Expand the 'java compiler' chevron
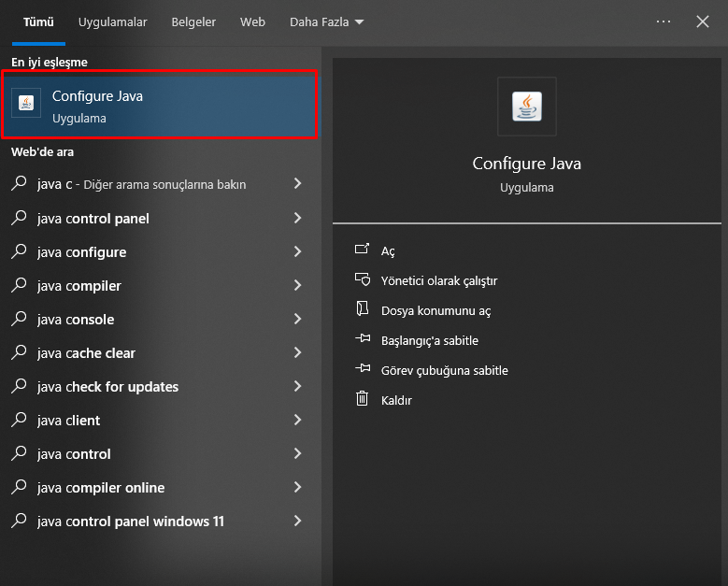 (x=297, y=285)
